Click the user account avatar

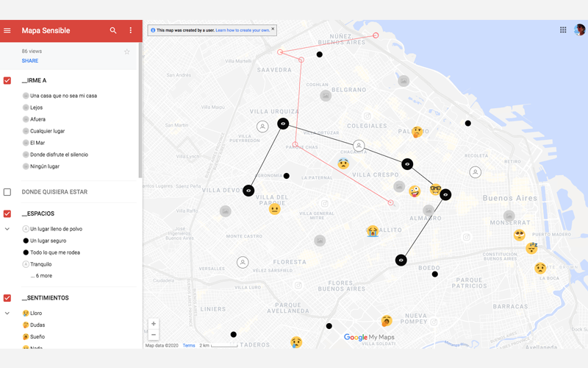coord(579,30)
